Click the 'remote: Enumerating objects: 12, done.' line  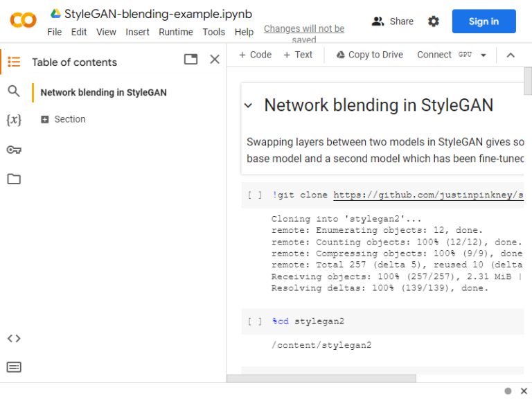tap(377, 230)
